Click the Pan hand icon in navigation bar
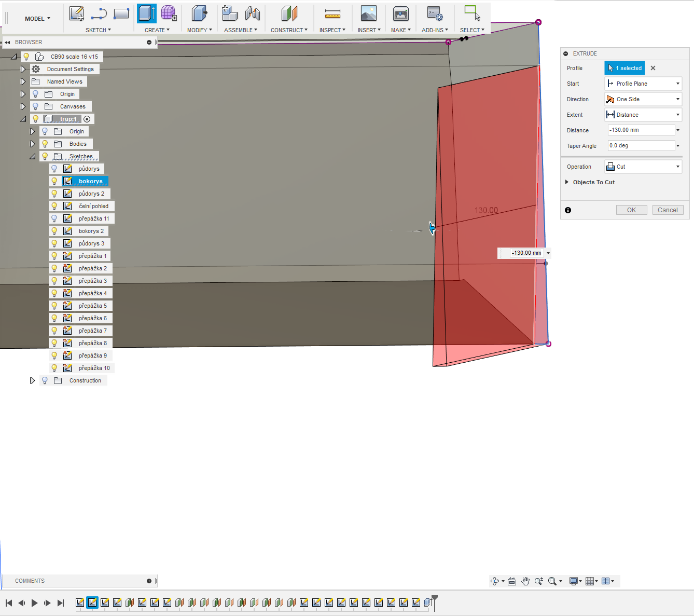694x616 pixels. click(525, 581)
